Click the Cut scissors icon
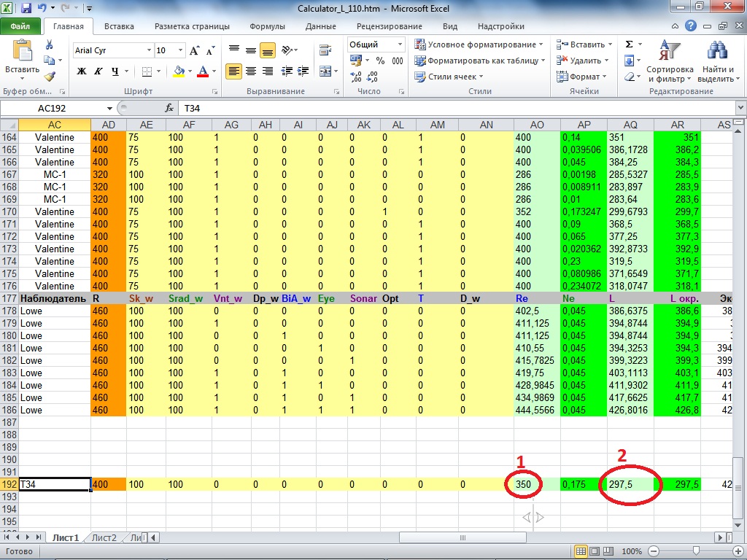This screenshot has width=747, height=560. (49, 44)
